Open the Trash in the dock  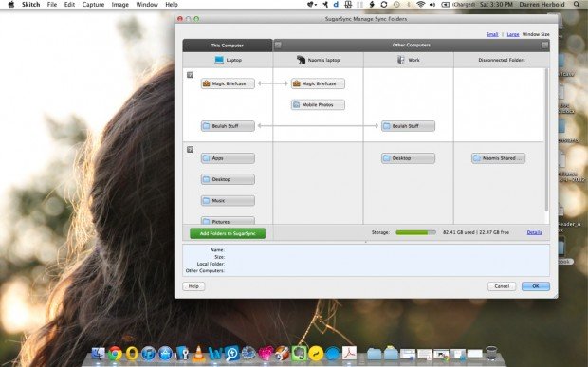(x=491, y=353)
